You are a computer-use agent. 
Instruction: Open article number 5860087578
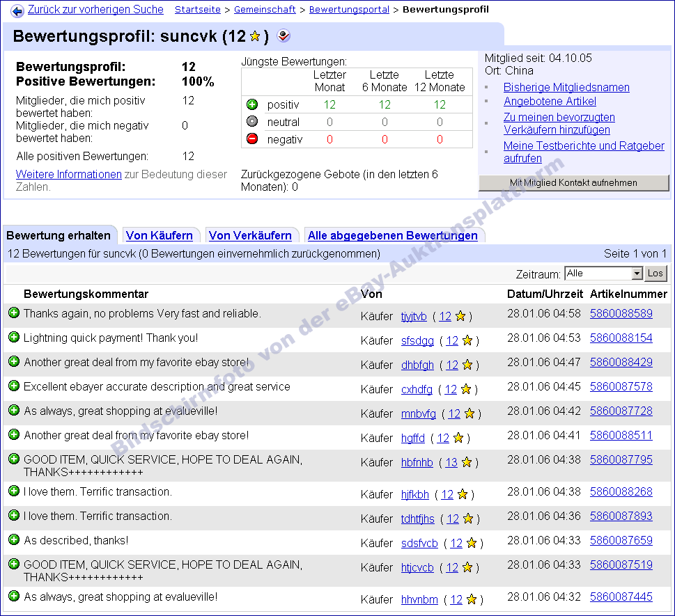click(621, 387)
